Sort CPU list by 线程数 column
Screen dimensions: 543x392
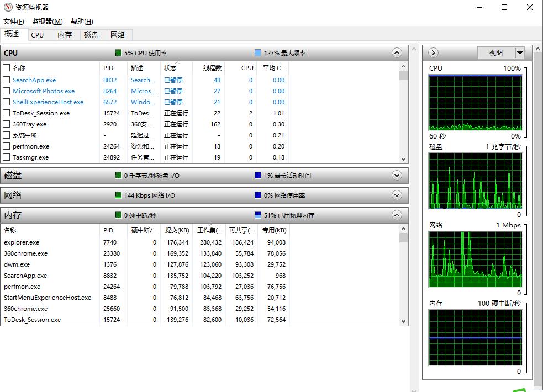(208, 68)
